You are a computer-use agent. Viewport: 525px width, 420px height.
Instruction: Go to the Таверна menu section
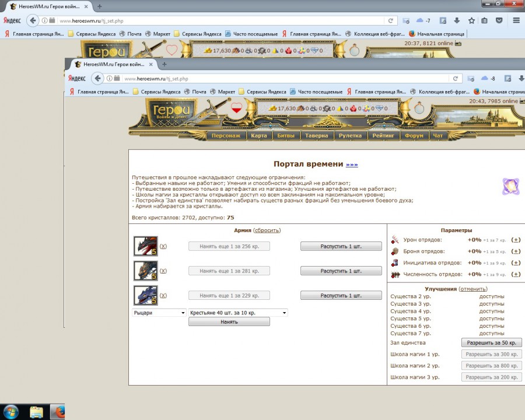(317, 136)
